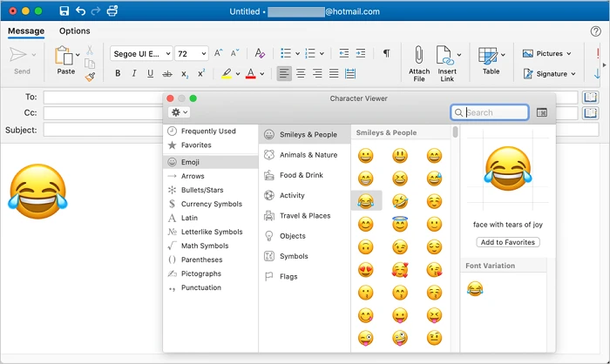Toggle Bold formatting
The image size is (610, 364).
coord(119,74)
